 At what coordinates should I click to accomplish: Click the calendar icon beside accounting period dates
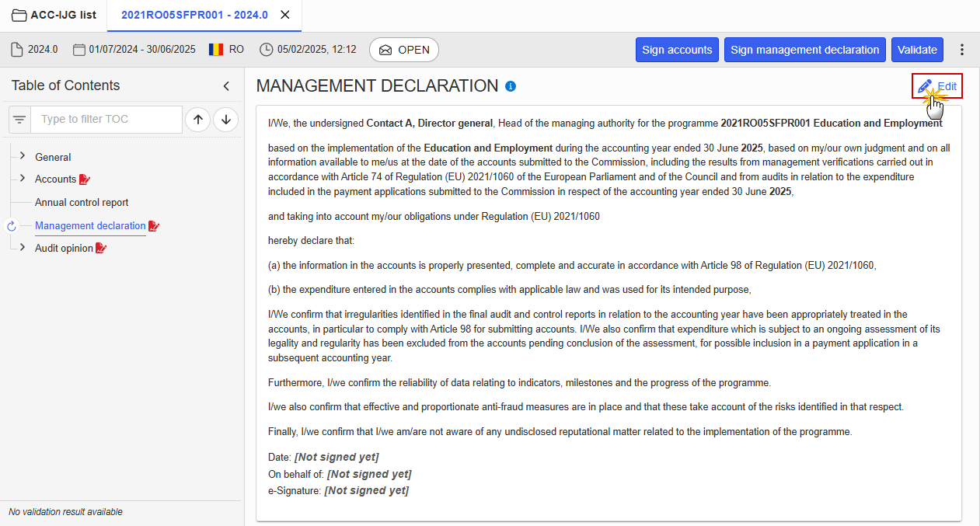[78, 50]
